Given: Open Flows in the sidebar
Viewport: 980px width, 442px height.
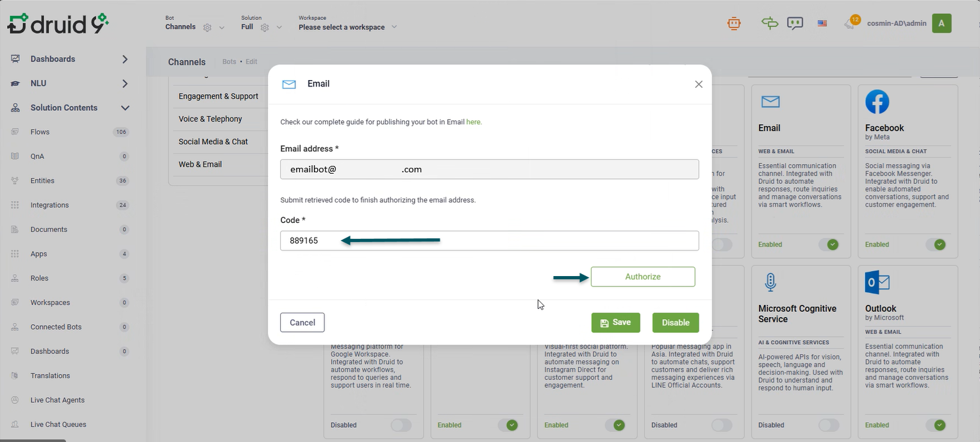Looking at the screenshot, I should coord(40,132).
